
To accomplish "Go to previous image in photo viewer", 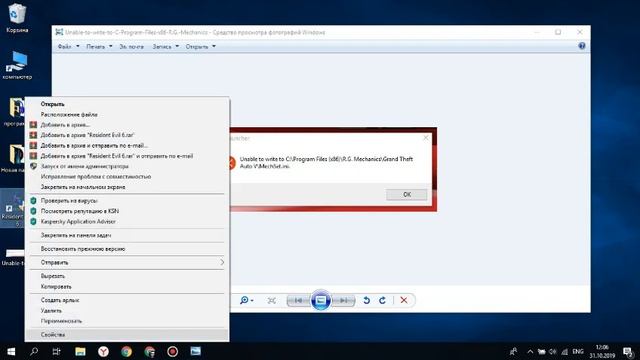I will 298,301.
